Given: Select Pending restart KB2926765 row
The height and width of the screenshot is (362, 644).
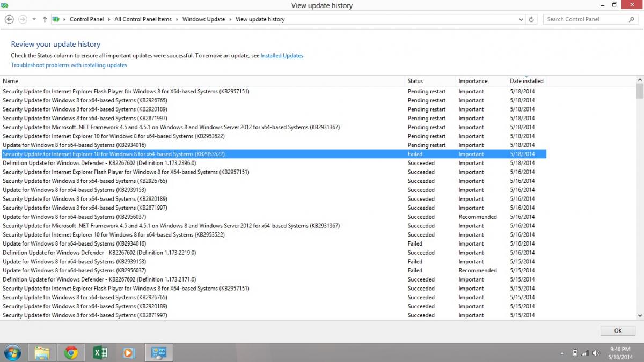Looking at the screenshot, I should point(273,100).
